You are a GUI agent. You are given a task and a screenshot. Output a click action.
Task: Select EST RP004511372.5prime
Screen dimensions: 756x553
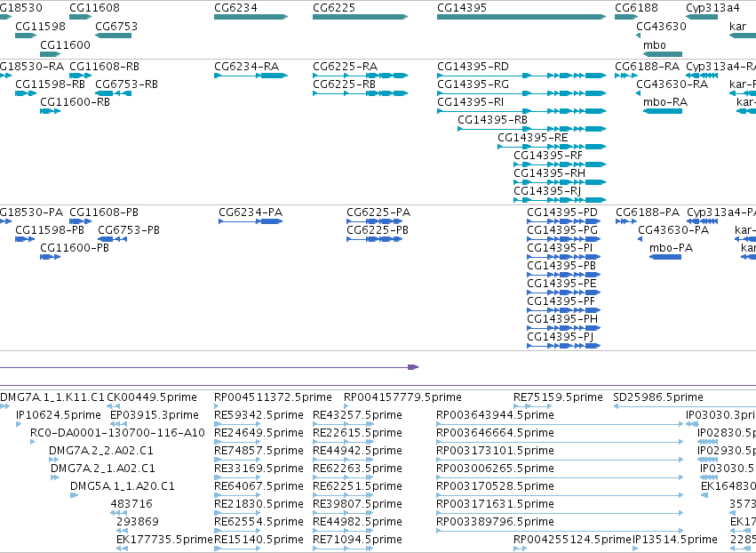click(x=273, y=397)
